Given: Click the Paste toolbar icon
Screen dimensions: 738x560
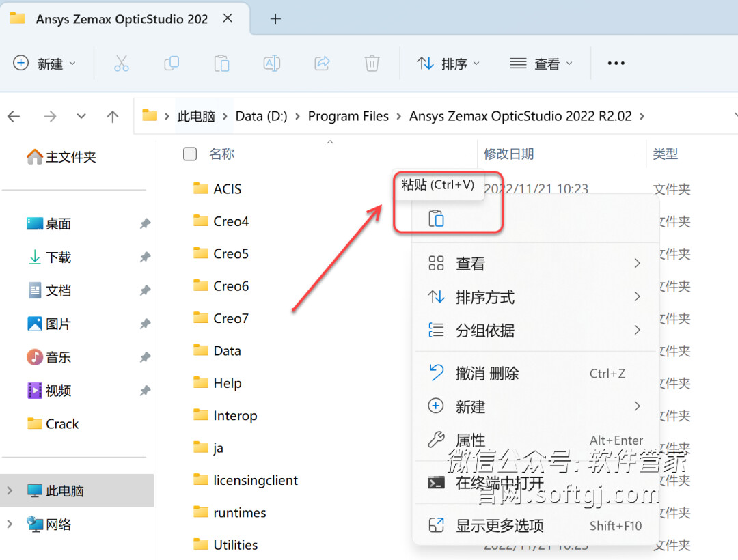Looking at the screenshot, I should click(221, 63).
